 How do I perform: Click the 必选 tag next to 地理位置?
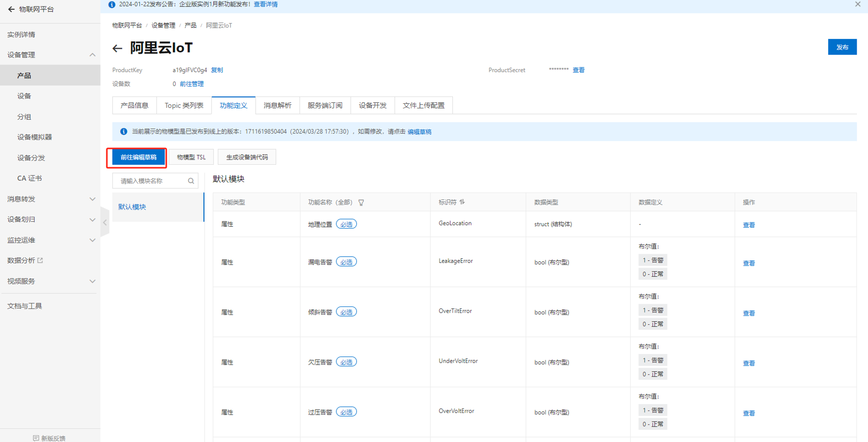click(x=347, y=225)
